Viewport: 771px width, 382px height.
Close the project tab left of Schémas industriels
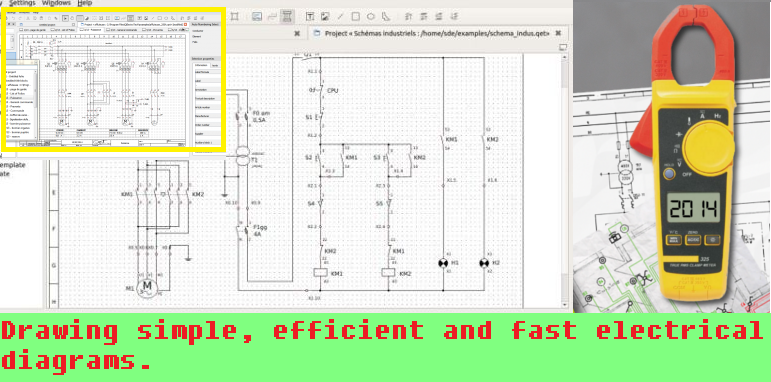(x=297, y=33)
